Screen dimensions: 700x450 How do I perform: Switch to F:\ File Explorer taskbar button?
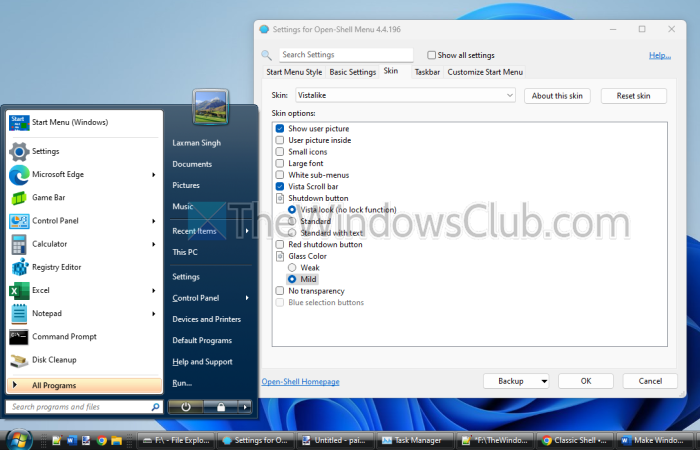(x=176, y=441)
